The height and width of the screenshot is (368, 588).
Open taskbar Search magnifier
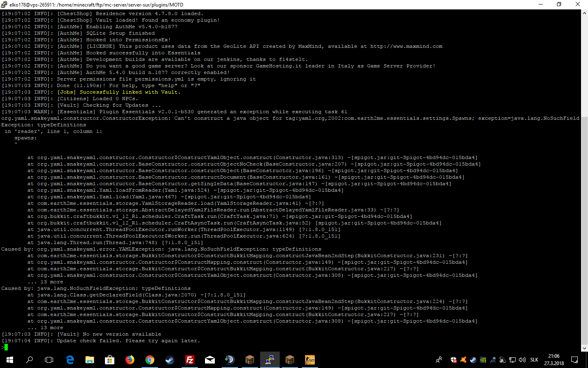(x=29, y=360)
